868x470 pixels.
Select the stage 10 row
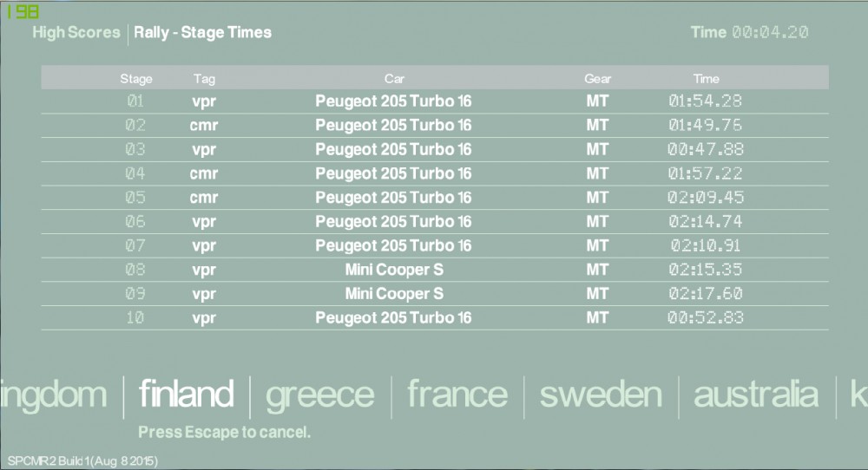434,318
